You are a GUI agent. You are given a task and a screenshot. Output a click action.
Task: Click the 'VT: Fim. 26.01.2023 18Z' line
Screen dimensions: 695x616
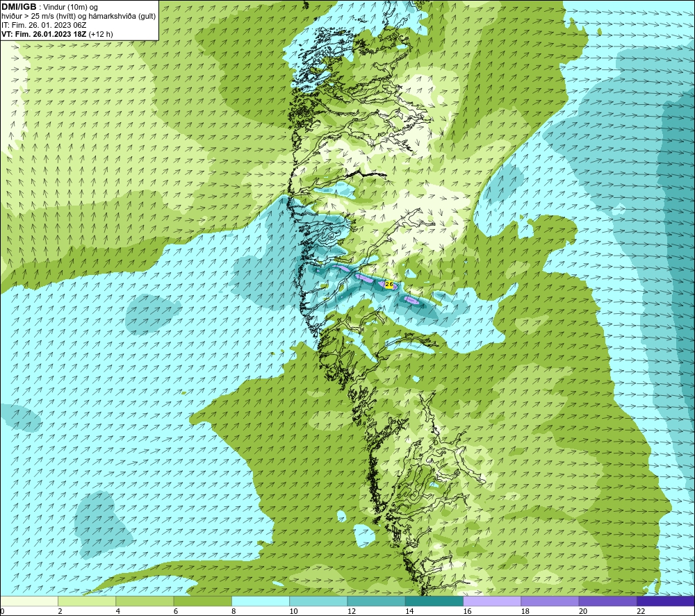pos(57,34)
